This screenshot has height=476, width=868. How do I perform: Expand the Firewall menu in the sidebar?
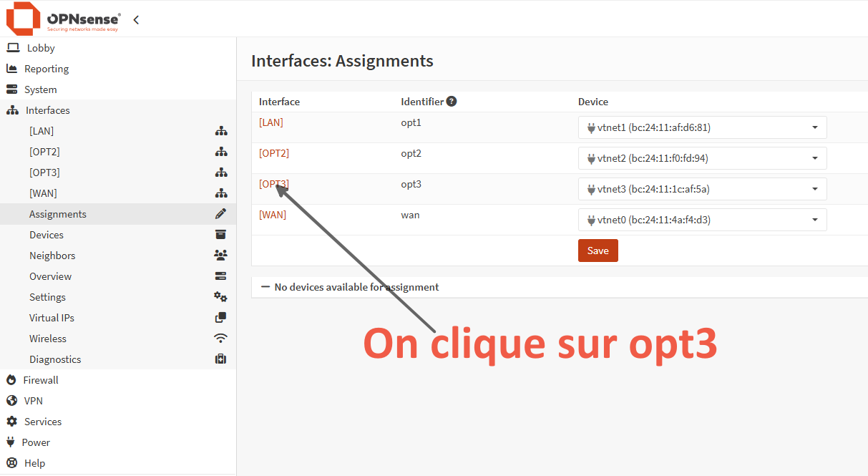tap(41, 380)
